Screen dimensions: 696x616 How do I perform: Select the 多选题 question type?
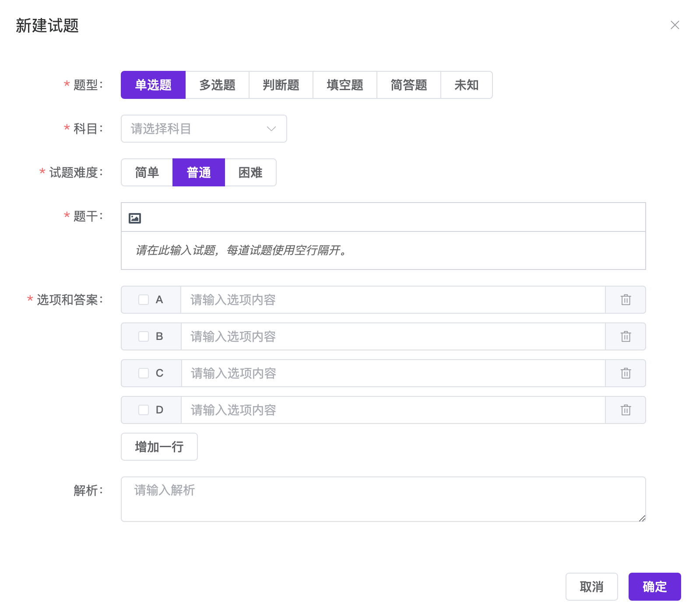point(217,85)
